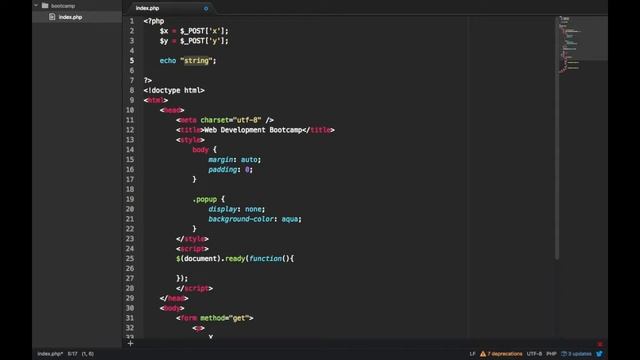Viewport: 640px width, 360px height.
Task: Click index.php* file name in status bar
Action: click(50, 354)
